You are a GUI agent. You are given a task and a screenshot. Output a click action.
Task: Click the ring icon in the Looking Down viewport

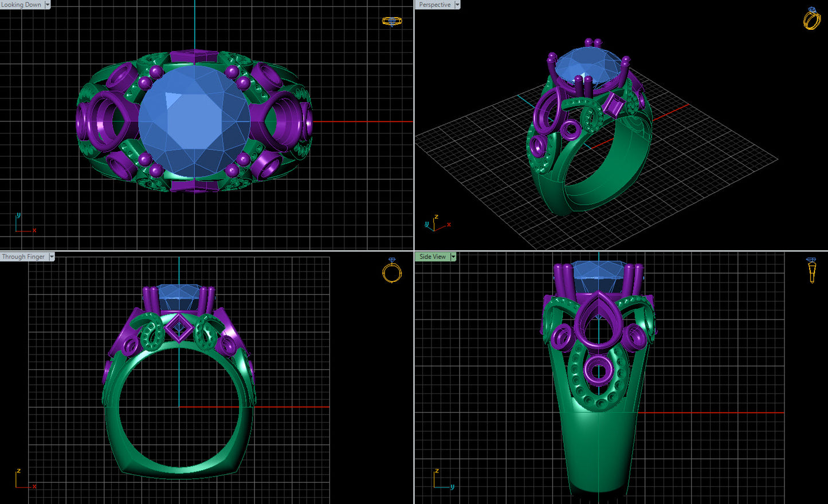pos(392,21)
